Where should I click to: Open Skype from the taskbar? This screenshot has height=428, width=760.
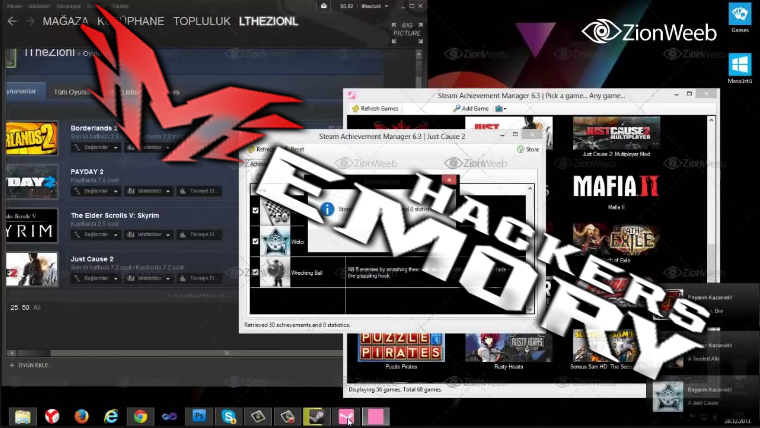pyautogui.click(x=229, y=416)
